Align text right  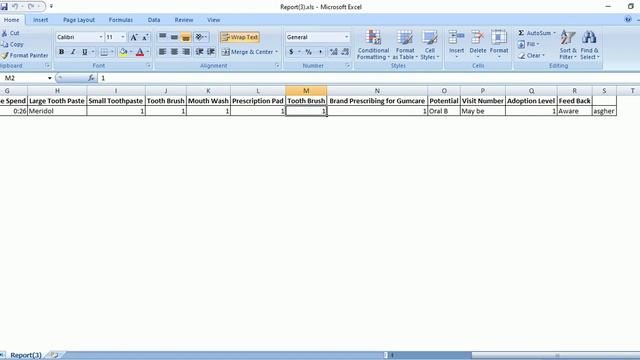tap(186, 52)
